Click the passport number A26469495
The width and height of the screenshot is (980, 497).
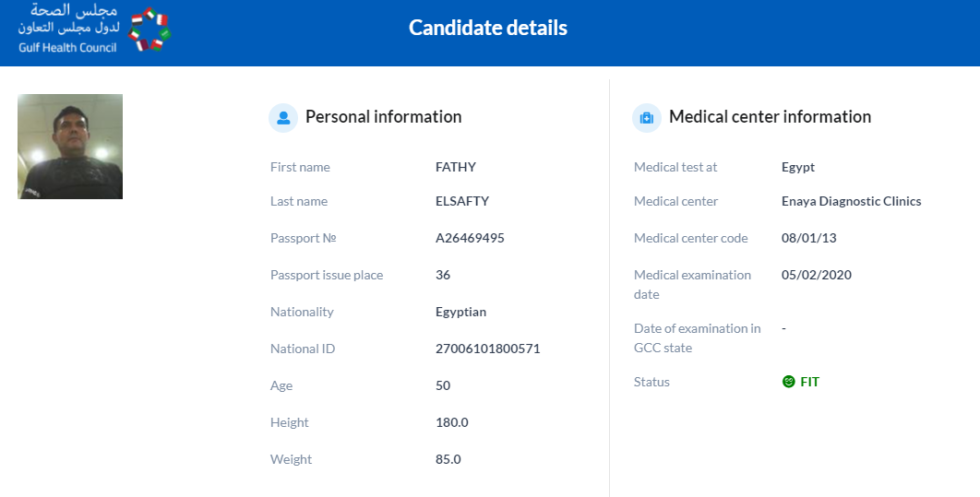[470, 238]
